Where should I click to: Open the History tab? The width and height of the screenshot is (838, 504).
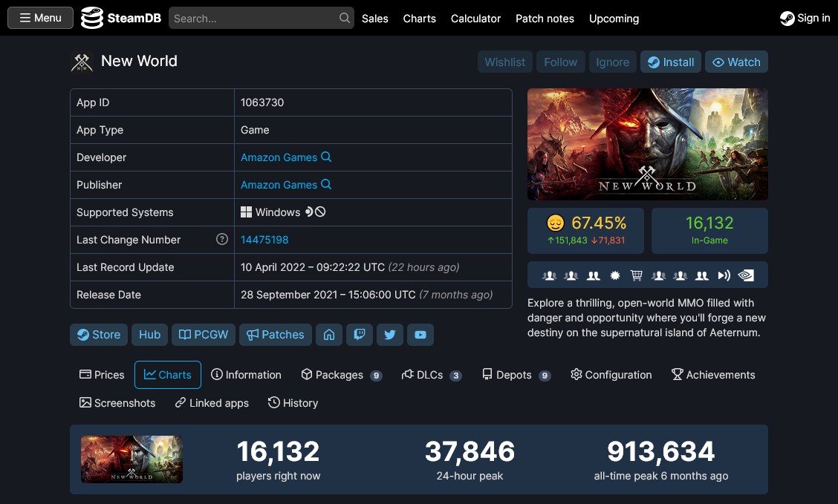click(293, 403)
